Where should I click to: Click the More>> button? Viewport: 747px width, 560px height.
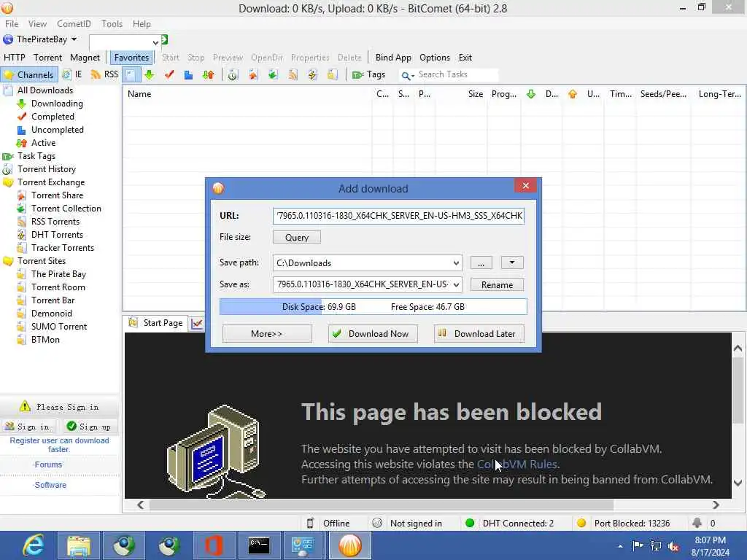point(267,334)
